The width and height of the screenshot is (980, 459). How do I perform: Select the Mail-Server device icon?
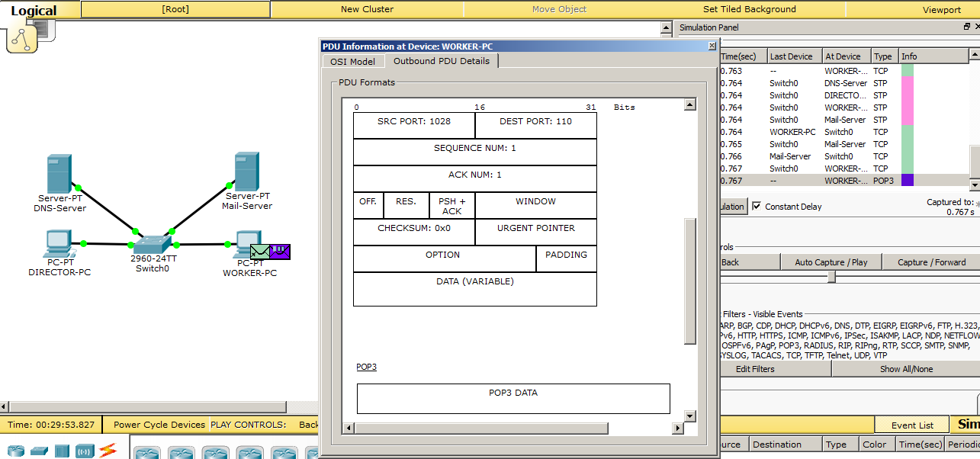[247, 172]
